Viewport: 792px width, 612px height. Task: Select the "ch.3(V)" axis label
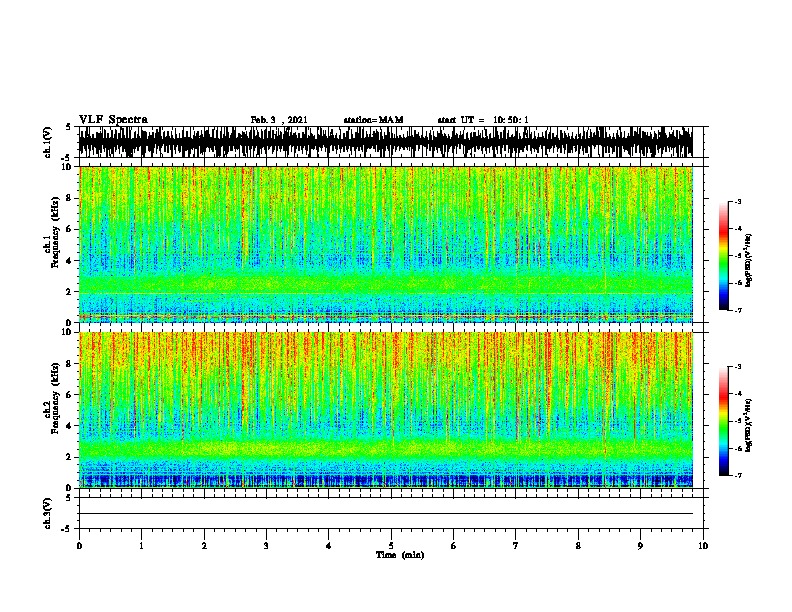pos(47,513)
